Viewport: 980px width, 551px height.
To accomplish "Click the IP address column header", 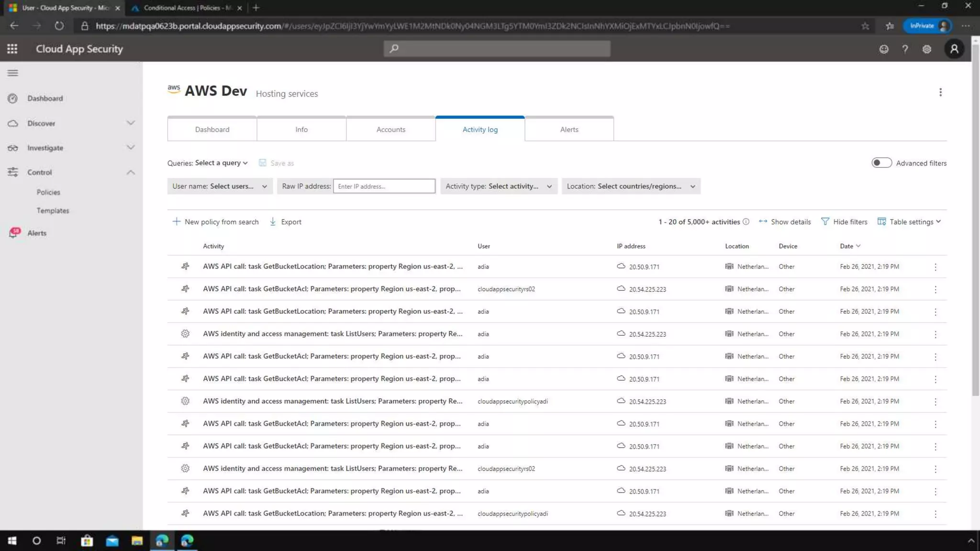I will tap(631, 246).
